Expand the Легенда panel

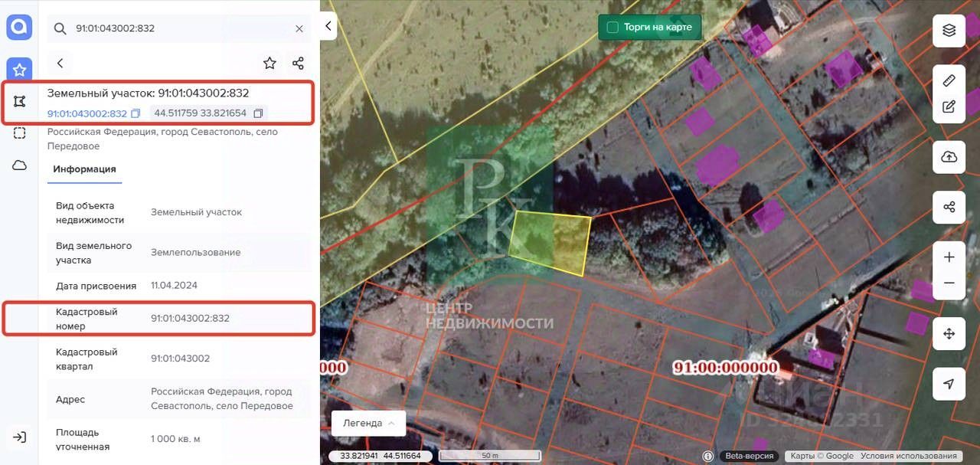coord(368,423)
